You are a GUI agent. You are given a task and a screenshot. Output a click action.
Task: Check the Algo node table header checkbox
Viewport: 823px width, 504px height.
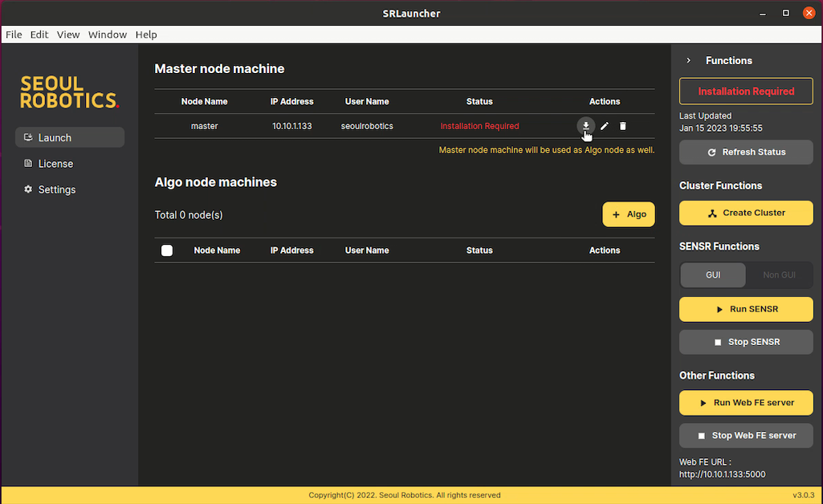click(167, 250)
